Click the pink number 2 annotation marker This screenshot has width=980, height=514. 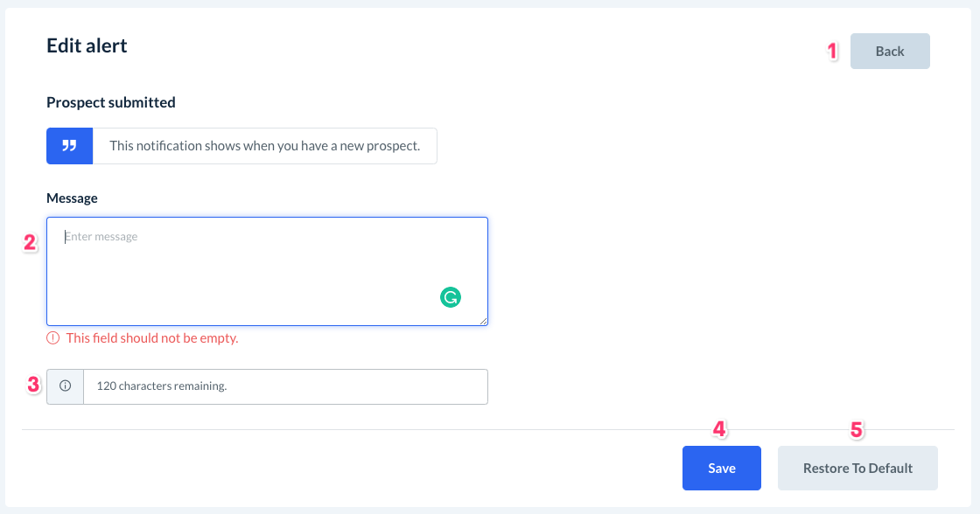pyautogui.click(x=30, y=243)
